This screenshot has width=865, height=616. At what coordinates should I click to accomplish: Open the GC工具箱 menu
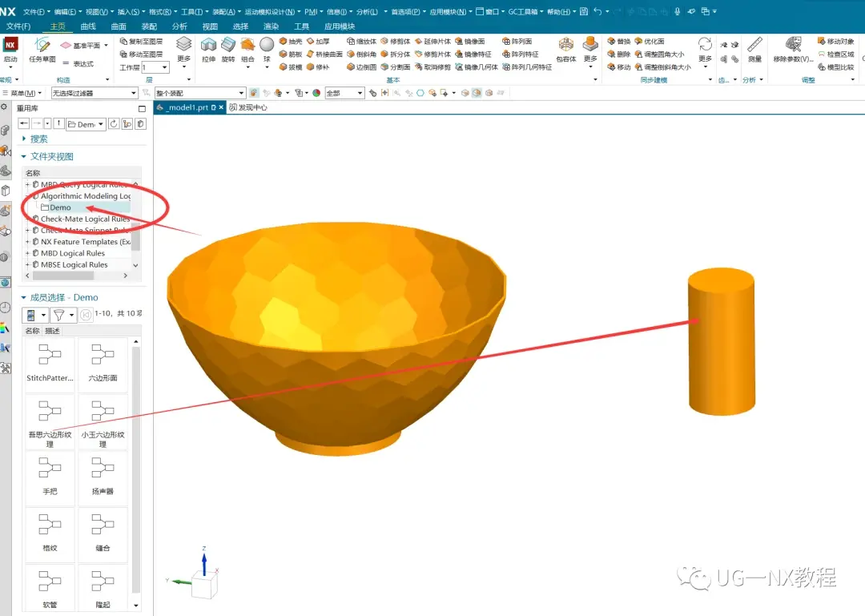click(x=525, y=11)
